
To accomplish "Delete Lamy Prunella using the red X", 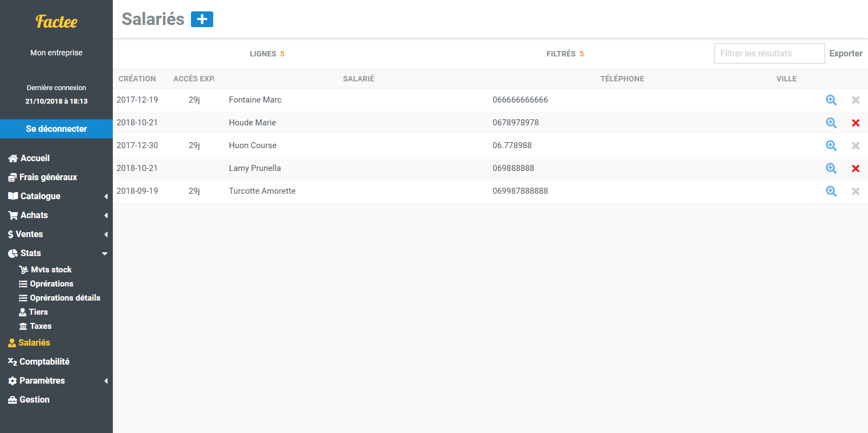I will pyautogui.click(x=856, y=168).
